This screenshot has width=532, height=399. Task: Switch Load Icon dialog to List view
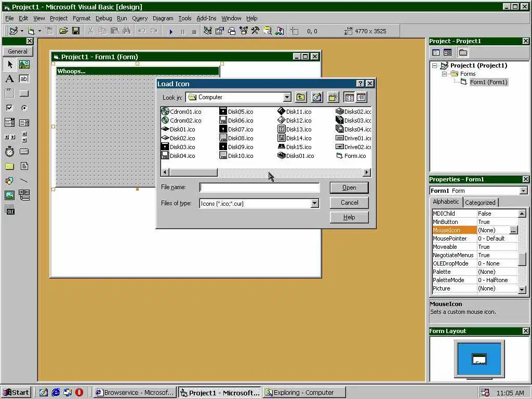(x=349, y=97)
